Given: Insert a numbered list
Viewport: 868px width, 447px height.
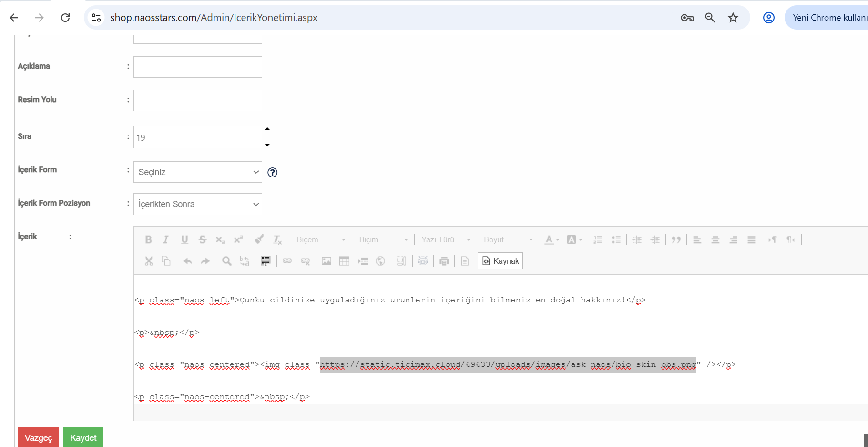Looking at the screenshot, I should 598,239.
